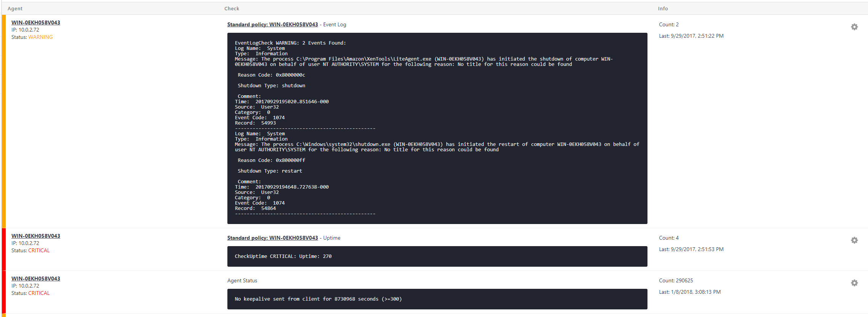This screenshot has height=317, width=868.
Task: Select 'Record: 54864' line
Action: (255, 208)
